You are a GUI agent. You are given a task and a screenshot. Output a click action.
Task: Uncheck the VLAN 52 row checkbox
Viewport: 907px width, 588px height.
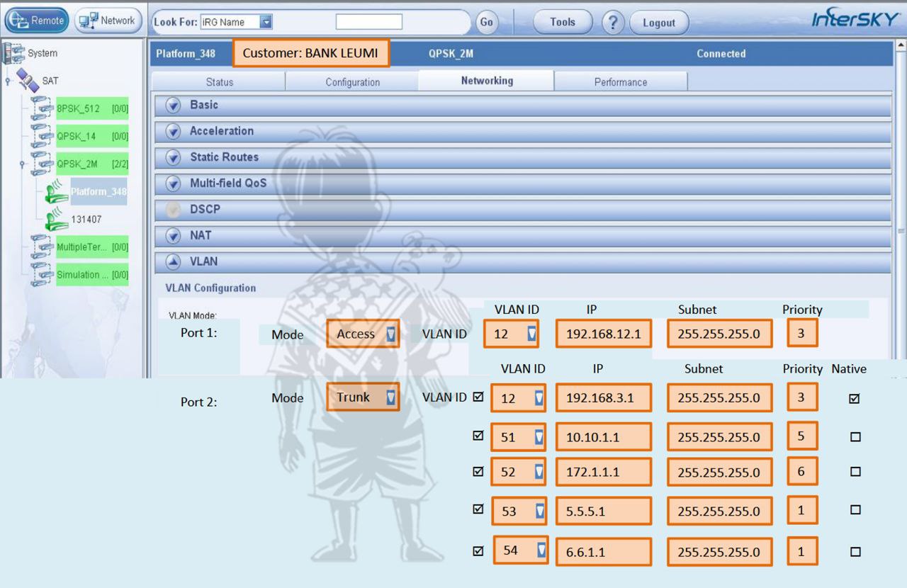[478, 470]
